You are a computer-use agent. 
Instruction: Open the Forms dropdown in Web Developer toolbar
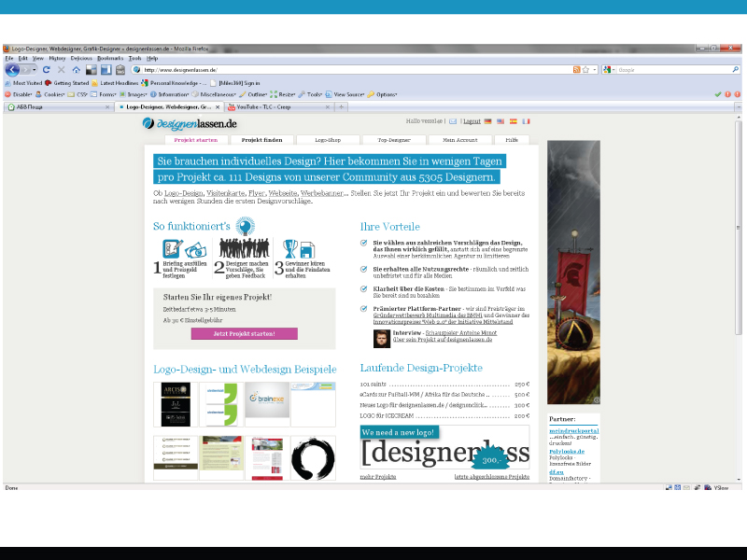(x=104, y=94)
